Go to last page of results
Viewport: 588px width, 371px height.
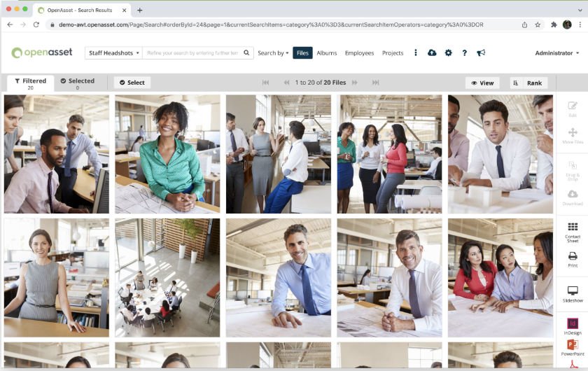coord(375,83)
